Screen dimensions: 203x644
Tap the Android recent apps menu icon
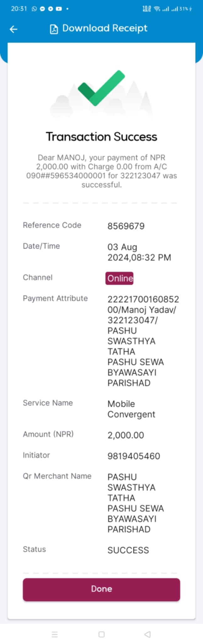pos(55,634)
